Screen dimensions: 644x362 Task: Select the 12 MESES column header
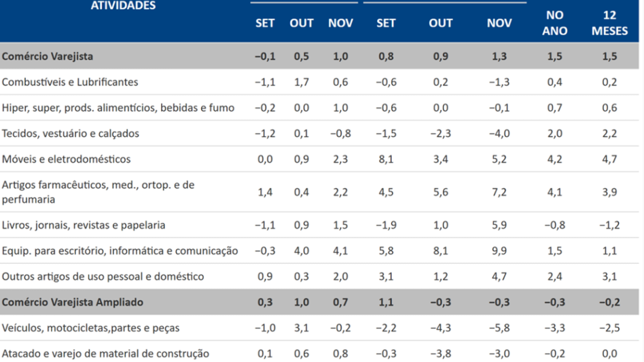(x=609, y=23)
